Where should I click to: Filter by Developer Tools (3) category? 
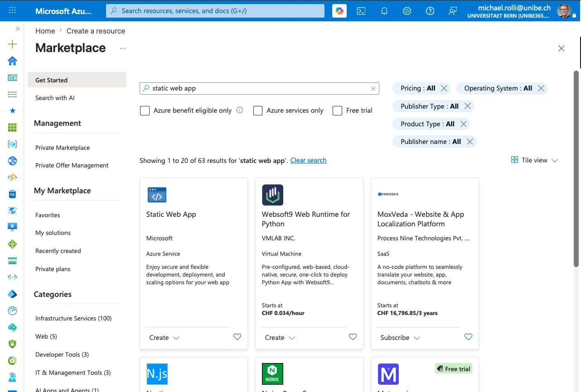pyautogui.click(x=62, y=354)
